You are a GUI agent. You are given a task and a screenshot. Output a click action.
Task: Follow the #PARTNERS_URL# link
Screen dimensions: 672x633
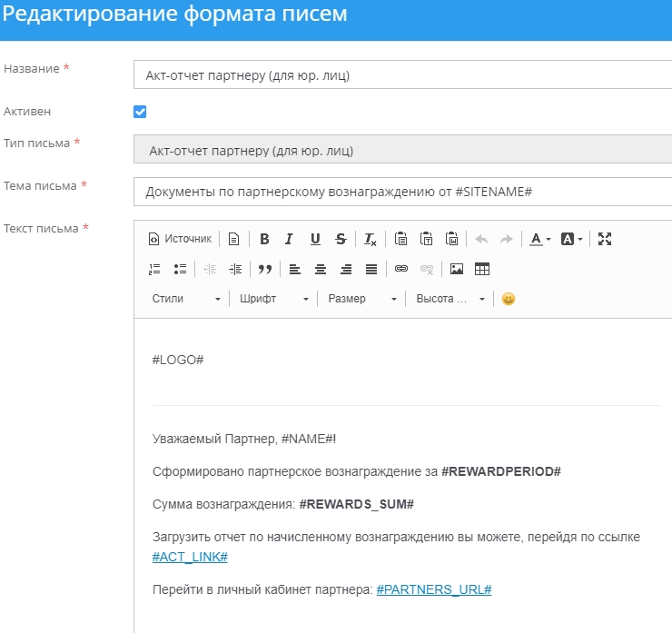tap(434, 589)
